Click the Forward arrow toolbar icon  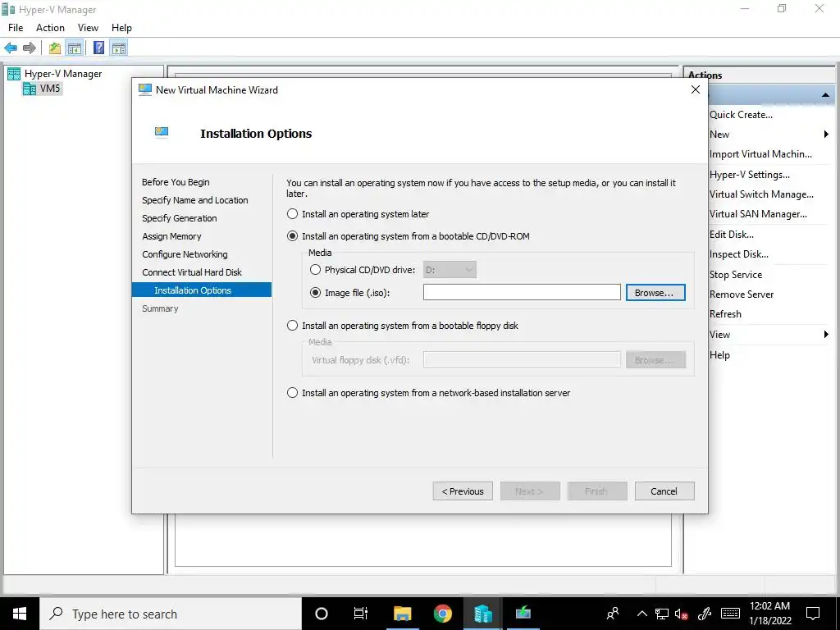pos(30,48)
